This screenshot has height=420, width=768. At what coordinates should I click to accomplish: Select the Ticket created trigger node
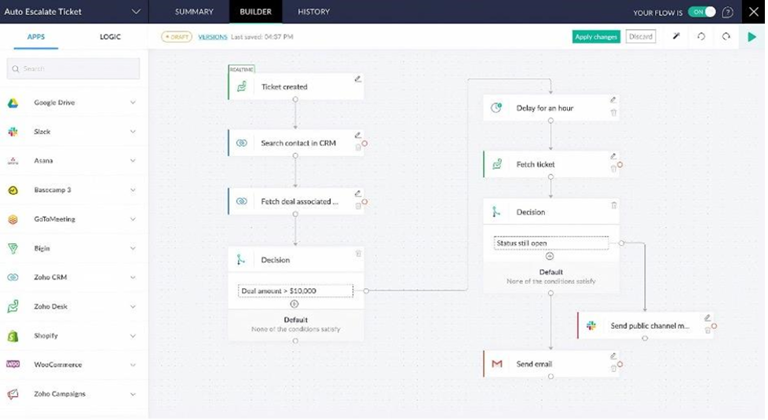tap(296, 87)
